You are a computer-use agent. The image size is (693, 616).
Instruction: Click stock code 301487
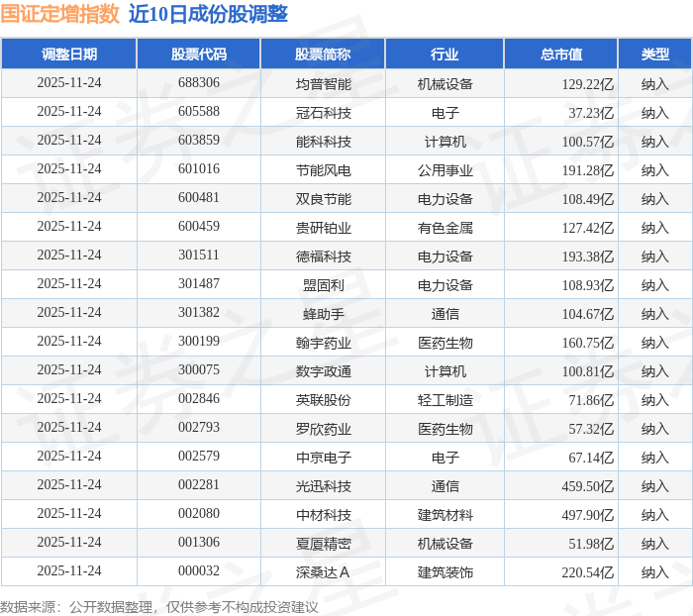click(199, 284)
